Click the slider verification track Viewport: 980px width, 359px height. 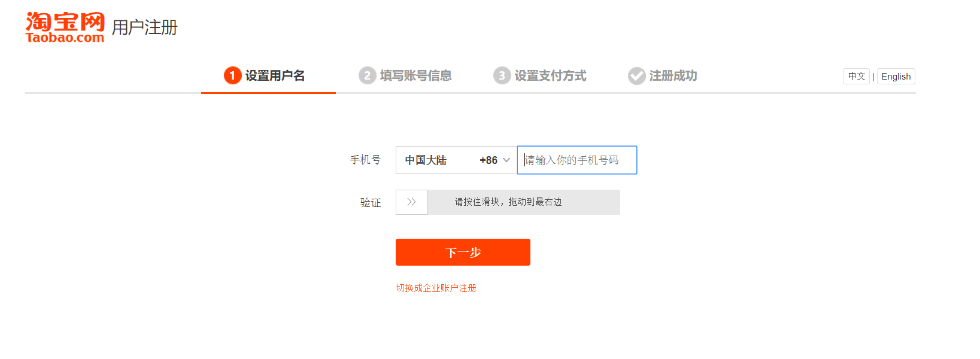[x=523, y=202]
